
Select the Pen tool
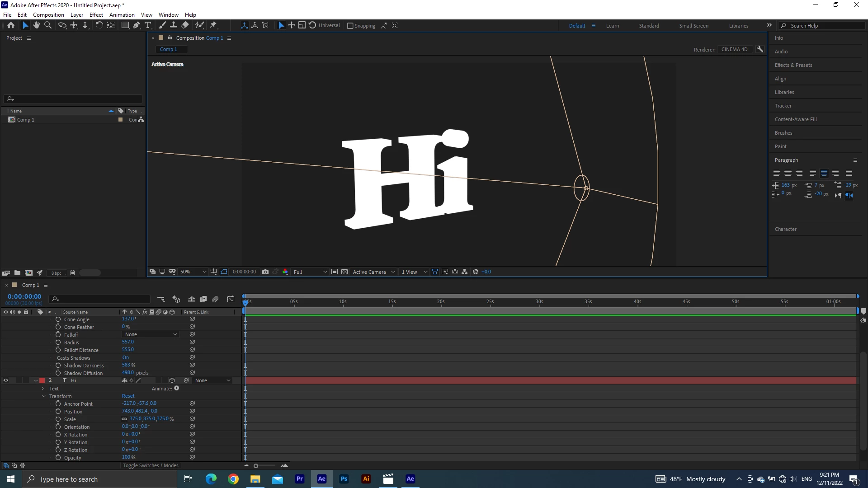tap(137, 25)
